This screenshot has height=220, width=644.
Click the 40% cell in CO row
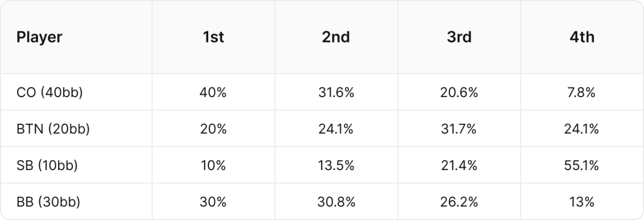214,92
